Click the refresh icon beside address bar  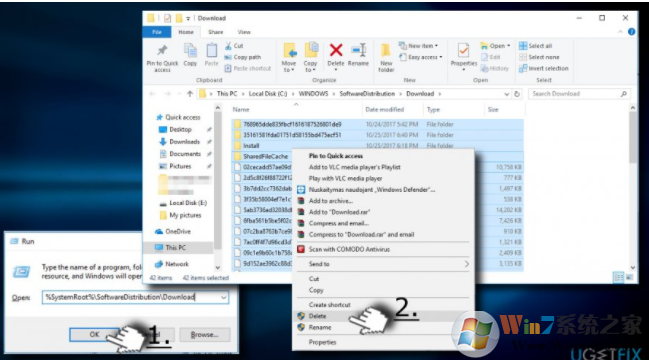coord(517,94)
